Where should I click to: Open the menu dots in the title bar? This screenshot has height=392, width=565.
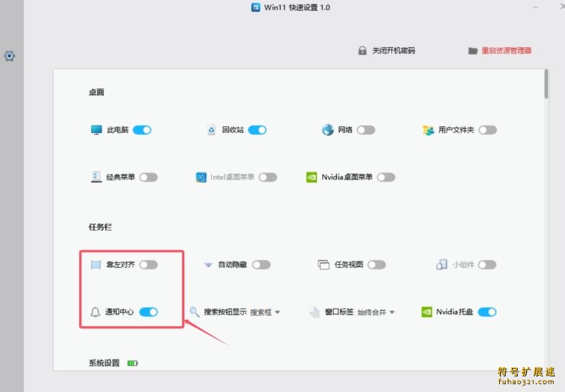[535, 7]
